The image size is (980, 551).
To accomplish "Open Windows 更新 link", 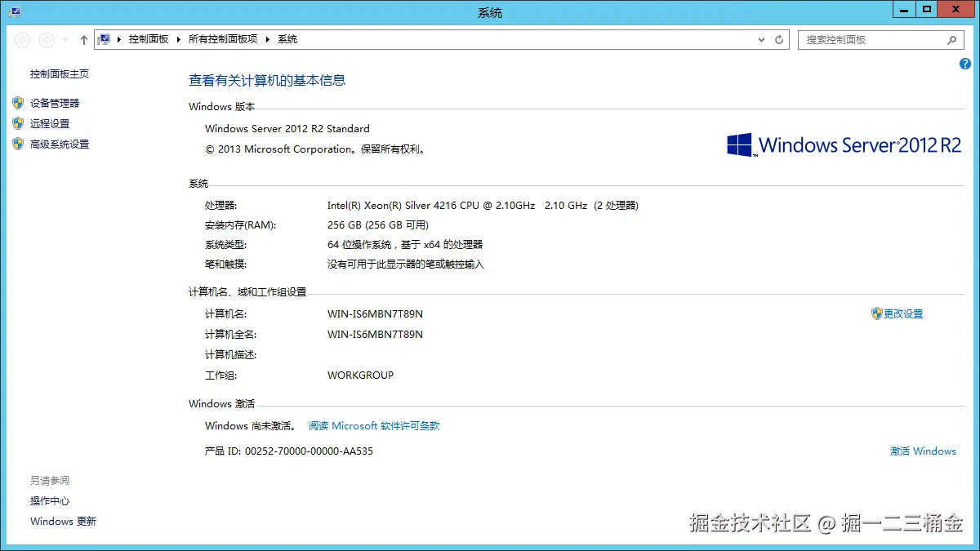I will click(63, 522).
